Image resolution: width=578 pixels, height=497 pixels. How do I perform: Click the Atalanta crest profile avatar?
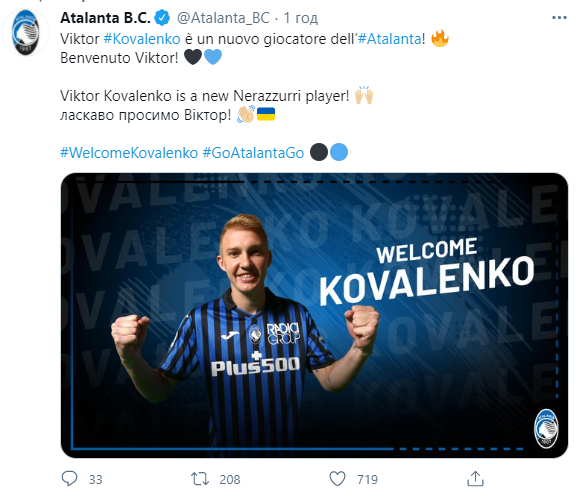click(x=25, y=33)
